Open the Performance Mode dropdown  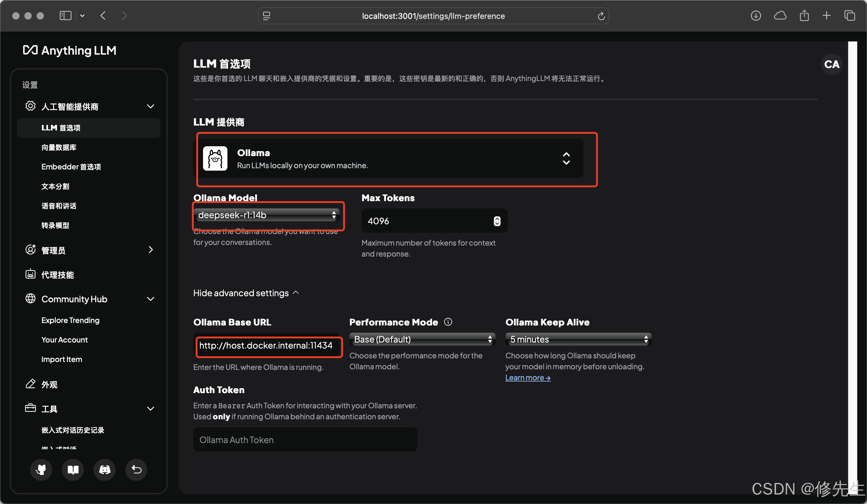click(422, 339)
